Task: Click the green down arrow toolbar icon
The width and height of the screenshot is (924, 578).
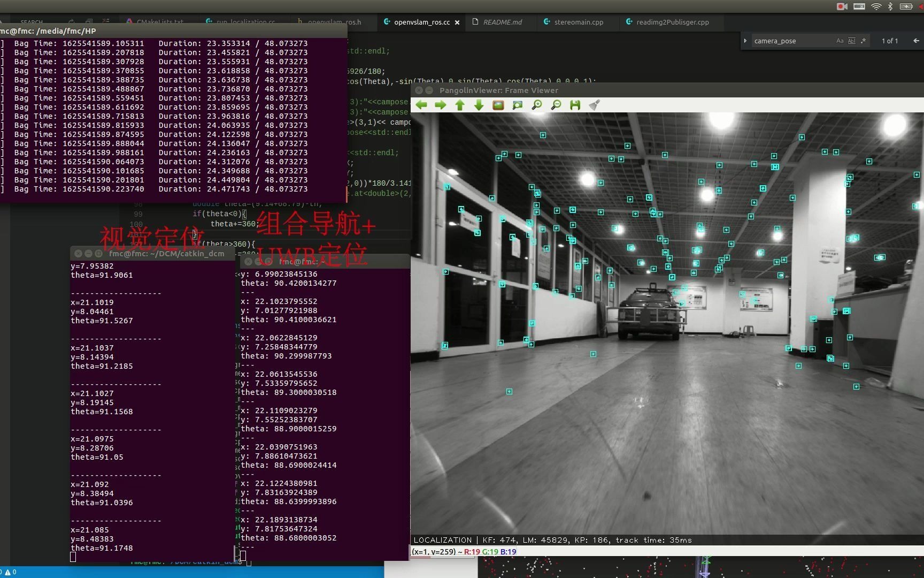Action: pyautogui.click(x=479, y=105)
